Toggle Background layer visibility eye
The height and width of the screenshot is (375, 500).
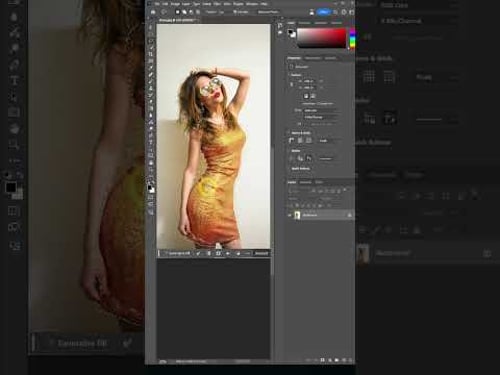[290, 215]
